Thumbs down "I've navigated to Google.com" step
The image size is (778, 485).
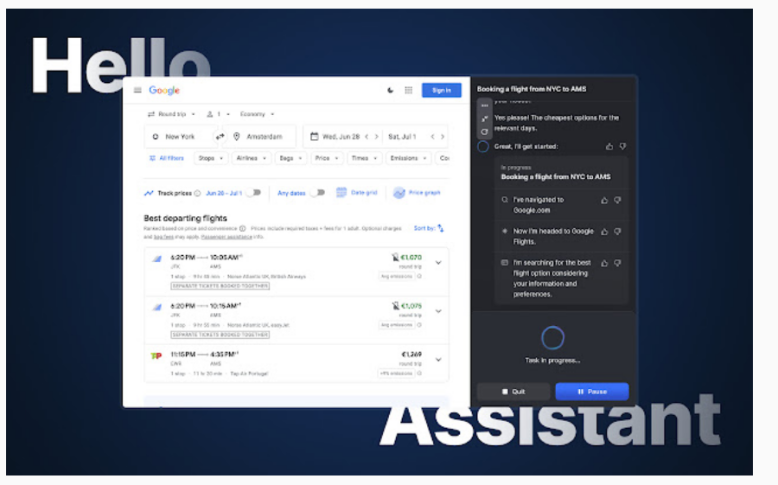(618, 200)
